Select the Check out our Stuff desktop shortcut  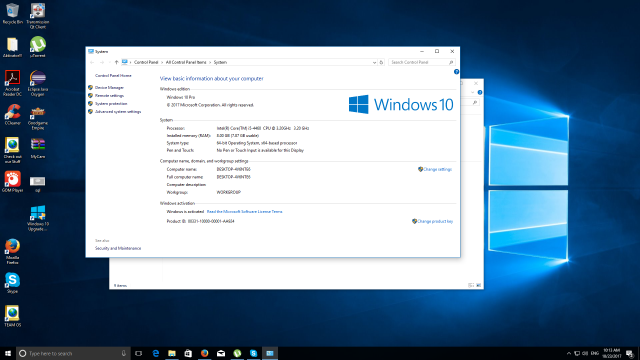[12, 150]
